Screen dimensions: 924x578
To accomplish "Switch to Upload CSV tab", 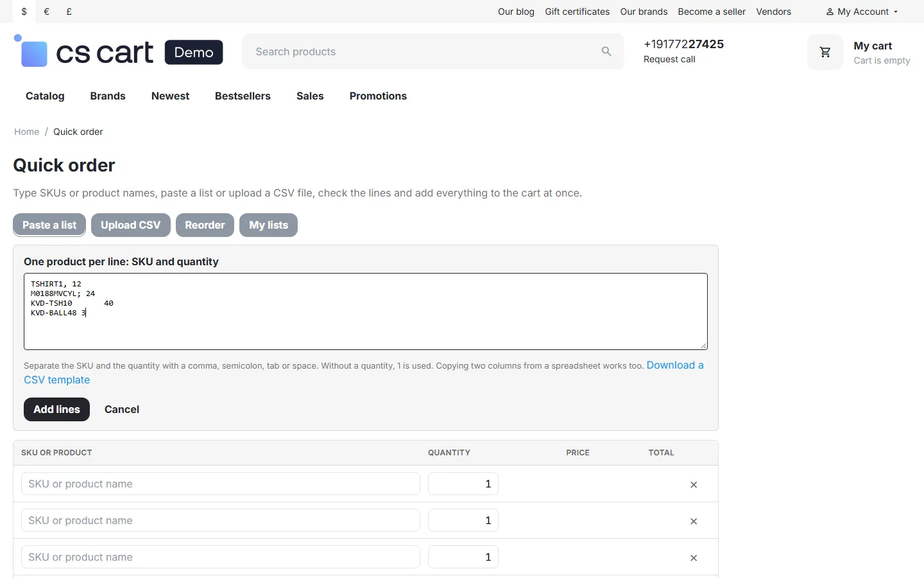I will (131, 225).
